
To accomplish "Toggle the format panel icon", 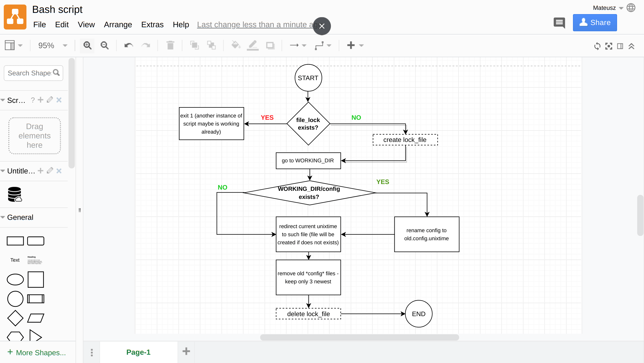I will (620, 46).
